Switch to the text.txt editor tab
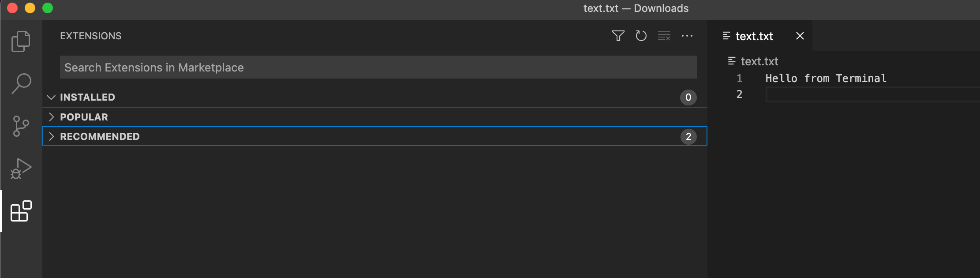 tap(754, 36)
